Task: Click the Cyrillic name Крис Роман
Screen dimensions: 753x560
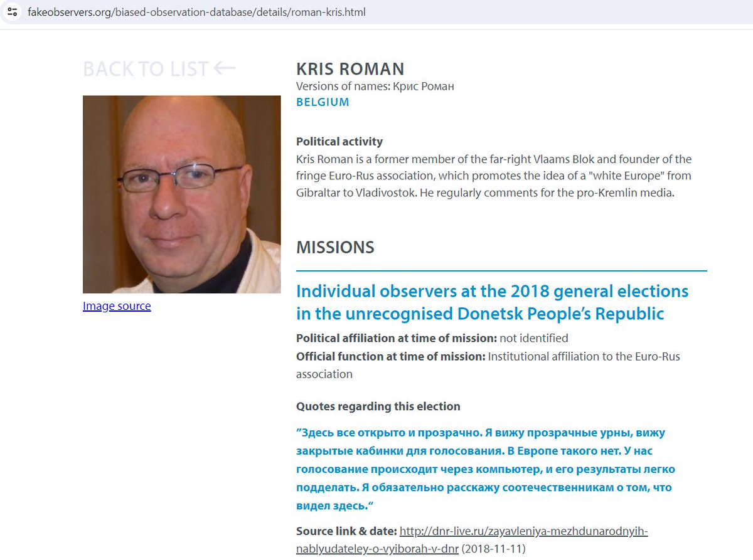Action: [423, 87]
